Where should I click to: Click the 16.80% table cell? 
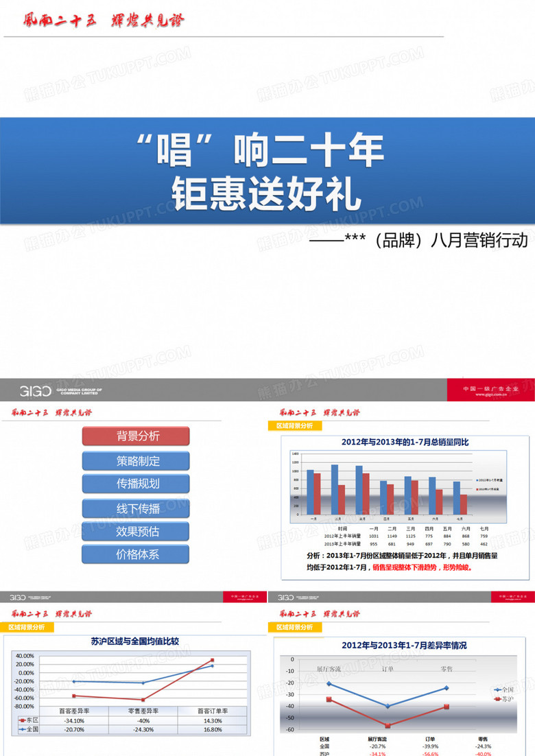[213, 729]
